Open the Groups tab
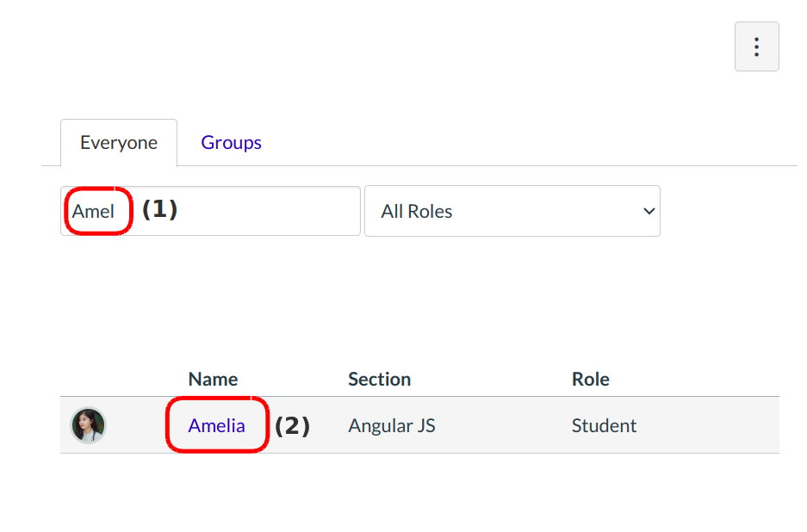The width and height of the screenshot is (807, 532). (x=231, y=143)
